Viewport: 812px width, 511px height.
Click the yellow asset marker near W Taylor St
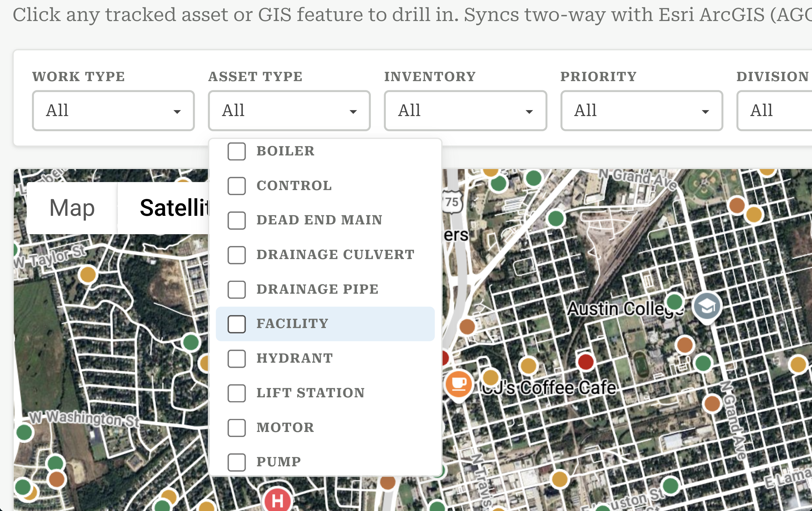coord(88,274)
